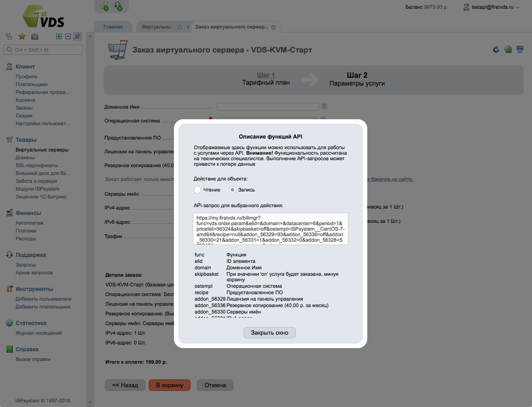This screenshot has width=532, height=407.
Task: Click the support headset icon
Action: 117,6
